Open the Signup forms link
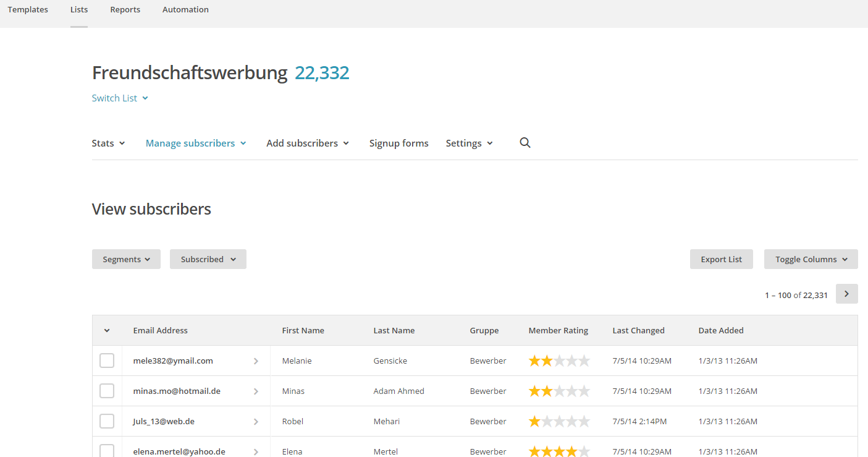This screenshot has height=457, width=868. pos(398,143)
